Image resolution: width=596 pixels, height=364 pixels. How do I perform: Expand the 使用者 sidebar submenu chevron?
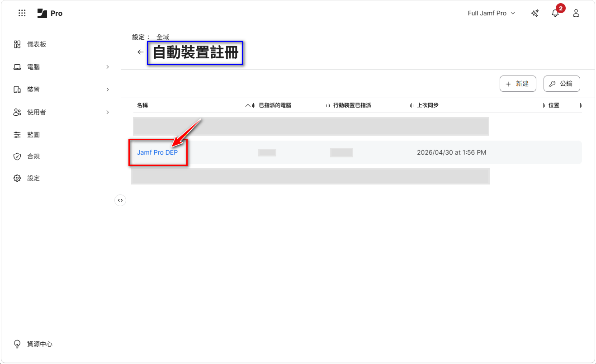coord(108,112)
